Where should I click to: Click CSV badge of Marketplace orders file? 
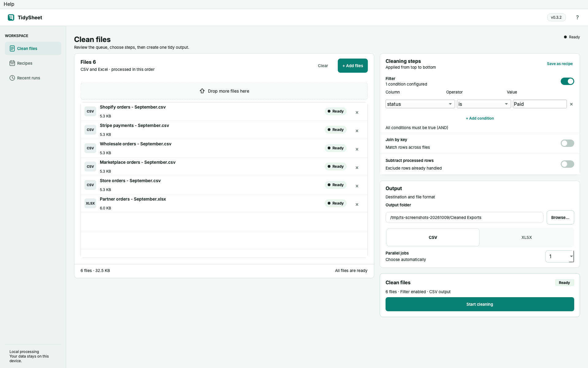coord(90,167)
